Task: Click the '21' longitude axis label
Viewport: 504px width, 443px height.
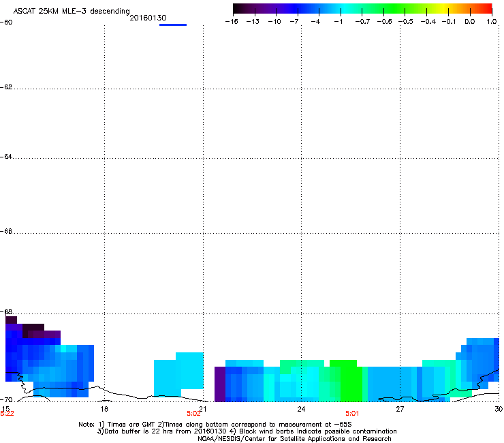Action: point(203,409)
